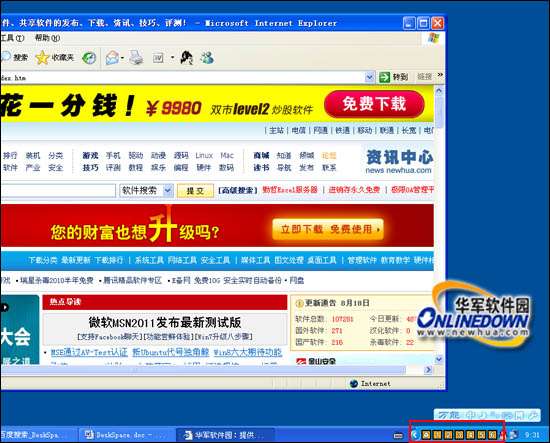Screen dimensions: 550x443
Task: Click the network tray icon beside the clock
Action: (x=514, y=435)
